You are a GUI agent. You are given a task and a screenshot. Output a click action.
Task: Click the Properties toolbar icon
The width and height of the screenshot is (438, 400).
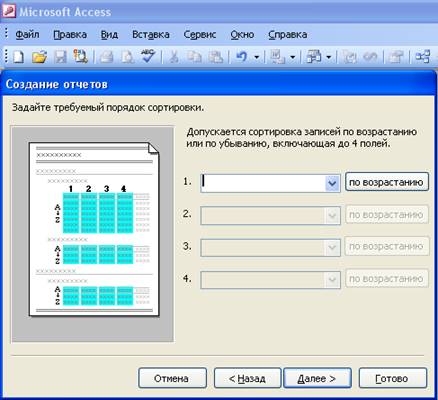[x=396, y=57]
